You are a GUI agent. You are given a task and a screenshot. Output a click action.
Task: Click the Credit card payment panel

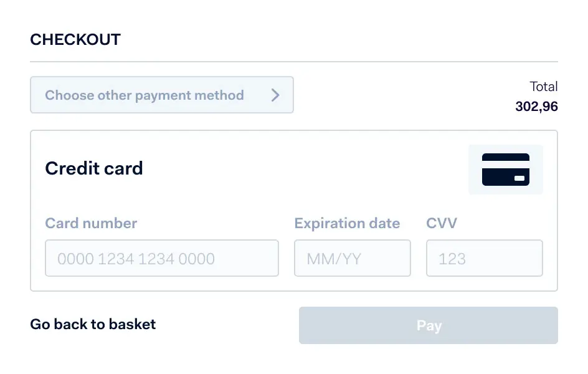click(x=294, y=210)
